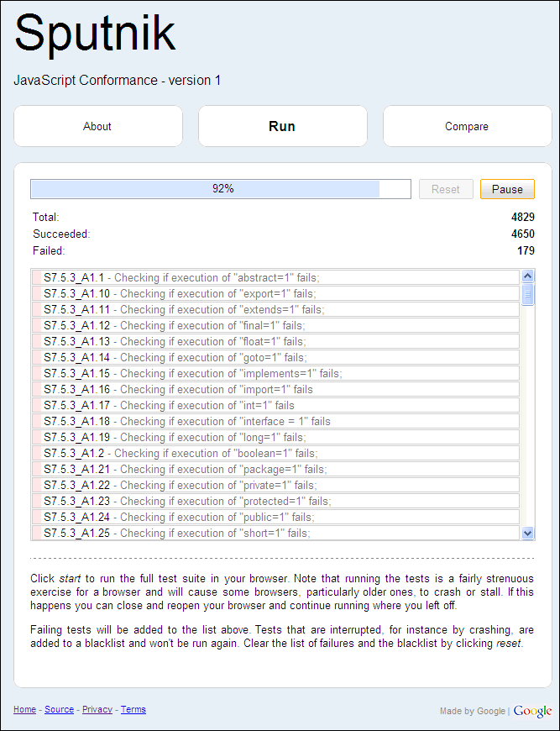Click the results list scroll-down arrow
Screen dimensions: 560x731
click(x=527, y=533)
